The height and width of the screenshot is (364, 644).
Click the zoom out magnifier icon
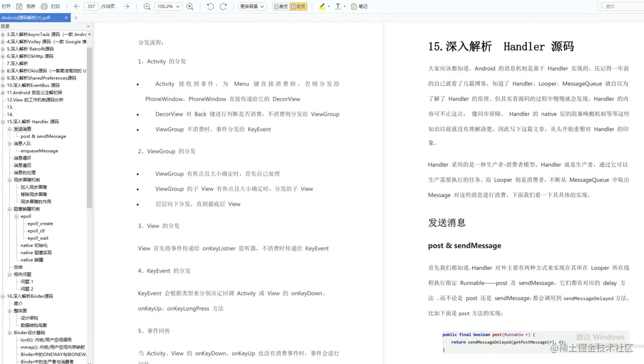[x=147, y=6]
